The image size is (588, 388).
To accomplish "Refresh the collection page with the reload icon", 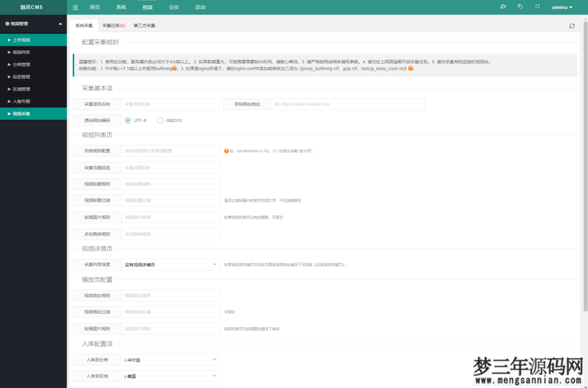I will [572, 26].
